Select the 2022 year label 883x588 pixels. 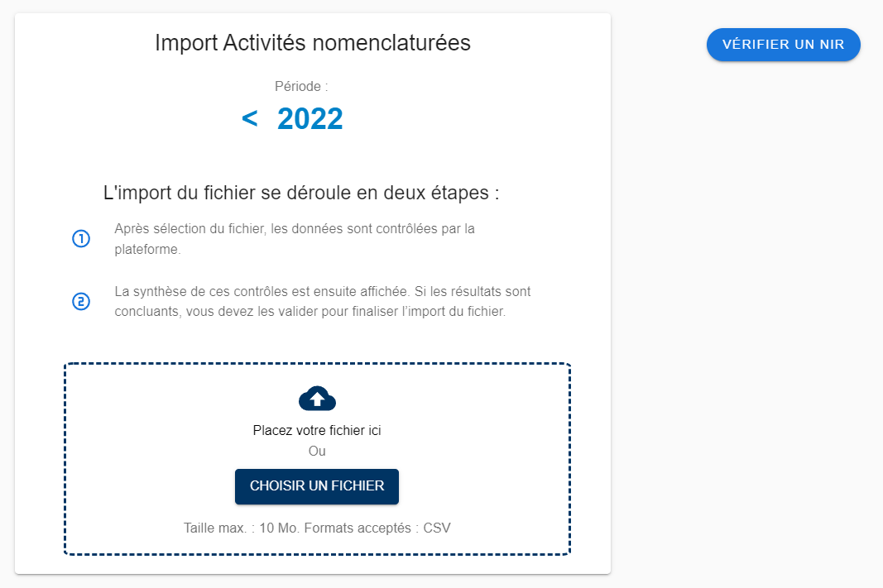[310, 118]
